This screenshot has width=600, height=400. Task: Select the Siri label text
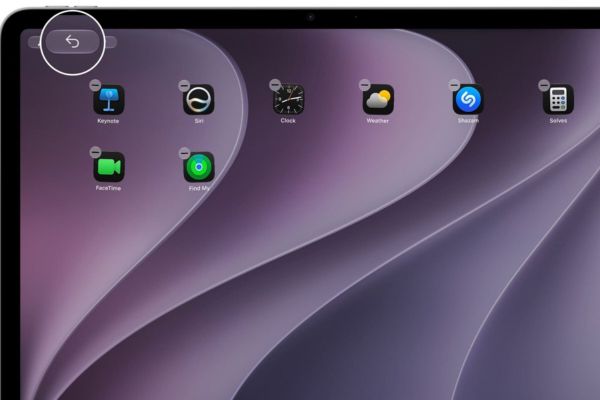(199, 121)
